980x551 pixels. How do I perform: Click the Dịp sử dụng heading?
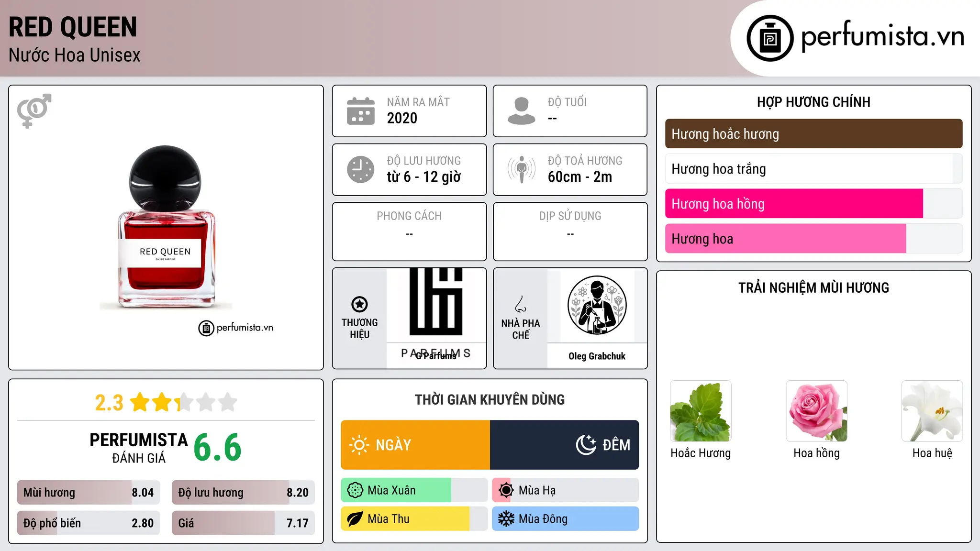coord(570,216)
